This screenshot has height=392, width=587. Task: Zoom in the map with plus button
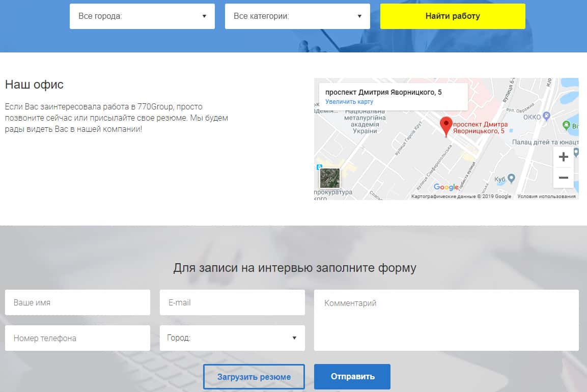coord(563,157)
